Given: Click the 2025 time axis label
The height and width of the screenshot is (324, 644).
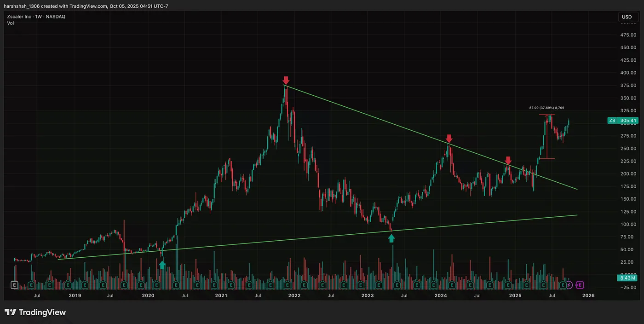Looking at the screenshot, I should (x=514, y=295).
